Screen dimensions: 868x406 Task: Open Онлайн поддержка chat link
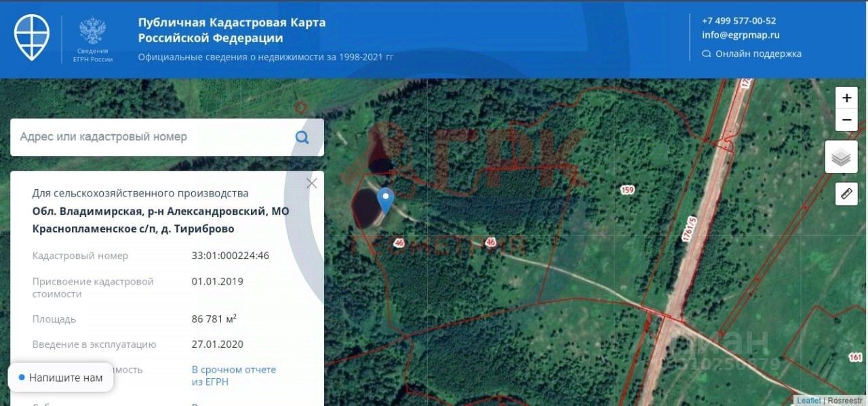[758, 54]
